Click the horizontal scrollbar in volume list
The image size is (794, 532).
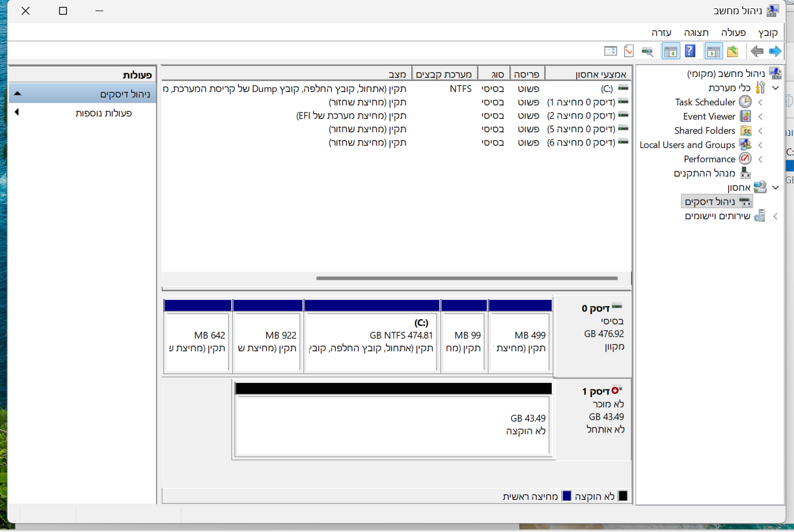click(x=467, y=278)
